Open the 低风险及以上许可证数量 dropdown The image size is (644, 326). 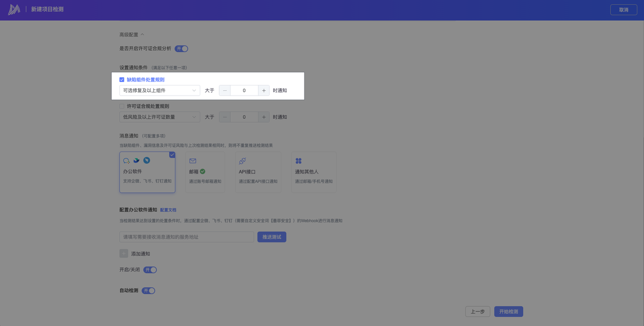[x=159, y=117]
